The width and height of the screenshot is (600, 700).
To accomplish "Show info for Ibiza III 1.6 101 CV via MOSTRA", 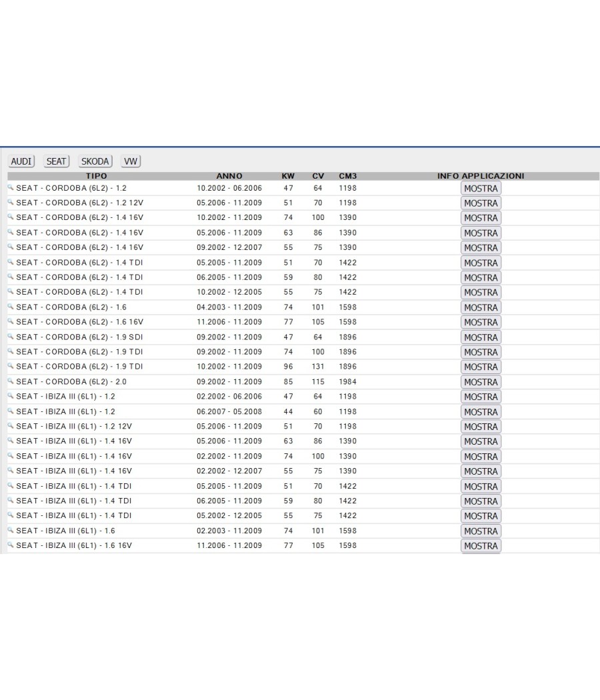I will pyautogui.click(x=481, y=531).
